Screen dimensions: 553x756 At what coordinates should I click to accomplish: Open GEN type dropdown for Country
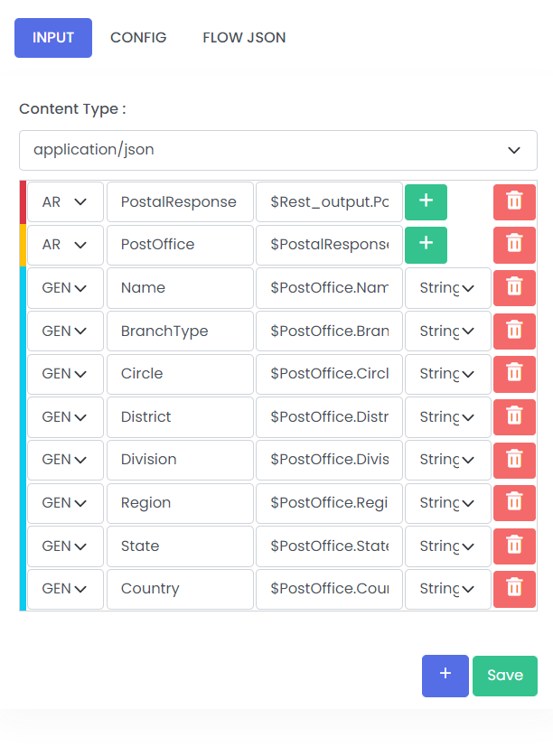pyautogui.click(x=65, y=589)
